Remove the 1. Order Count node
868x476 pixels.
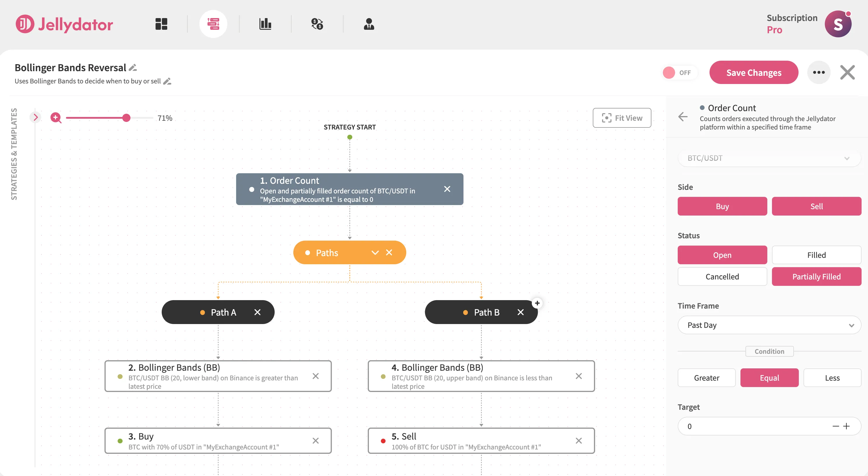click(447, 189)
